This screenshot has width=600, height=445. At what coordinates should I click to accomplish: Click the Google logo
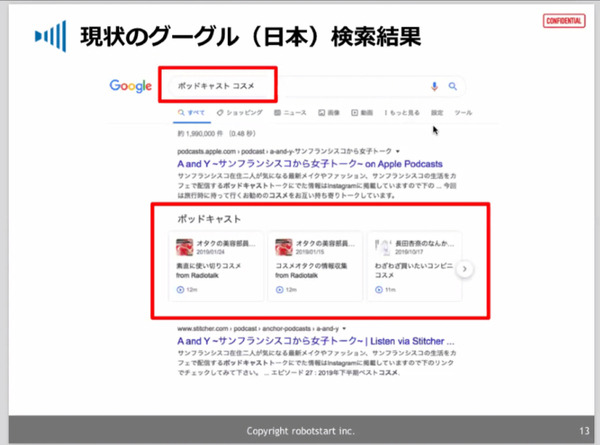[130, 86]
